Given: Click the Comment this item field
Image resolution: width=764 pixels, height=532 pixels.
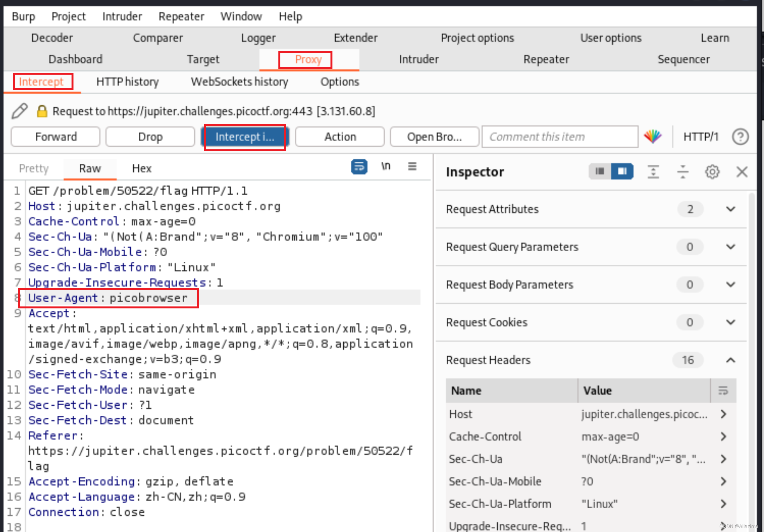Looking at the screenshot, I should point(559,137).
